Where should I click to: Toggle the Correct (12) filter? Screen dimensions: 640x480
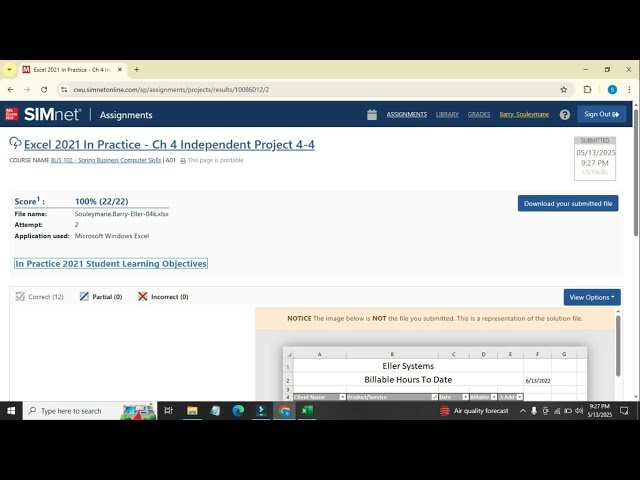(40, 297)
